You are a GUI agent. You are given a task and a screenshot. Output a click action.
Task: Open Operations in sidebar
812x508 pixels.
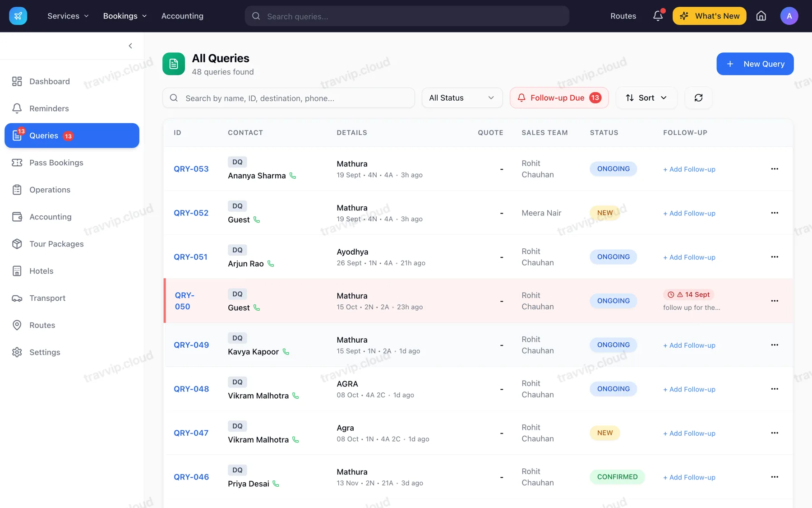pos(72,190)
